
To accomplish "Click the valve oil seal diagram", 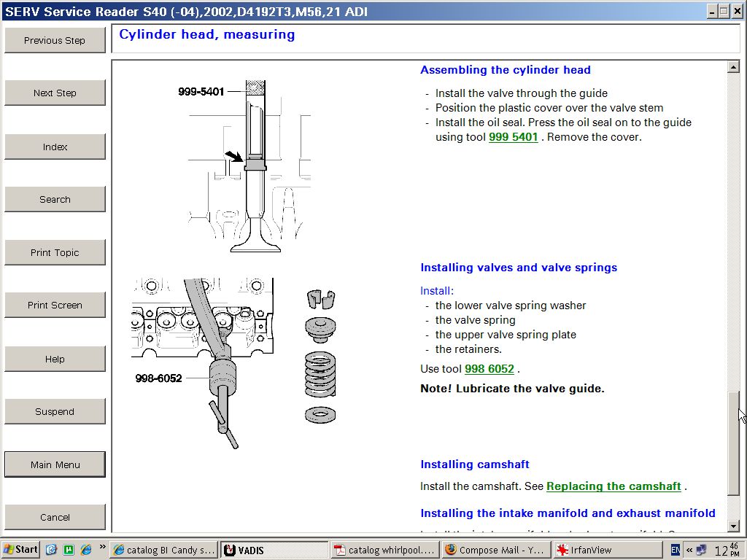I will (x=249, y=167).
